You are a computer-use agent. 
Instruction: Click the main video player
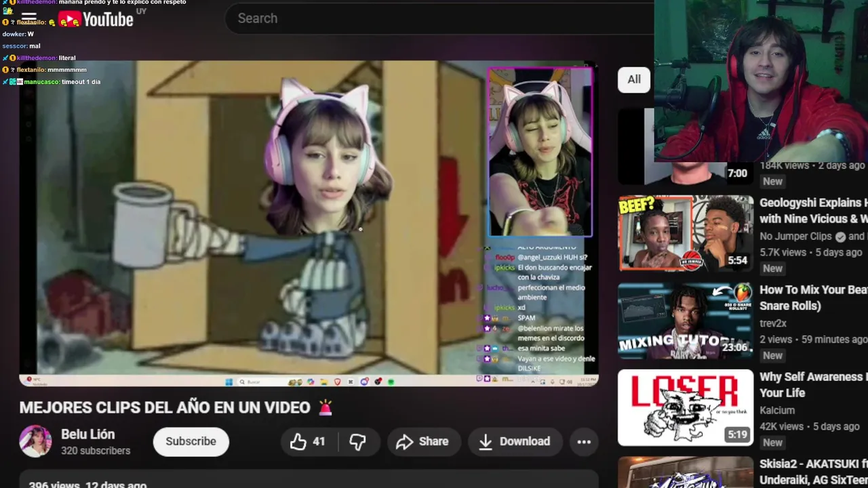[309, 223]
